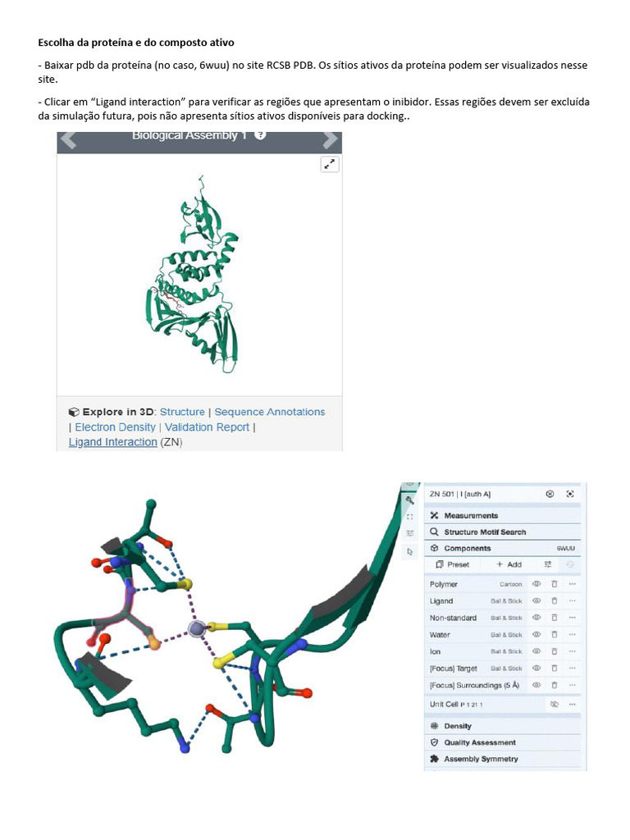Hide the [Focus] Surroundings (5 Å) component

coord(536,685)
